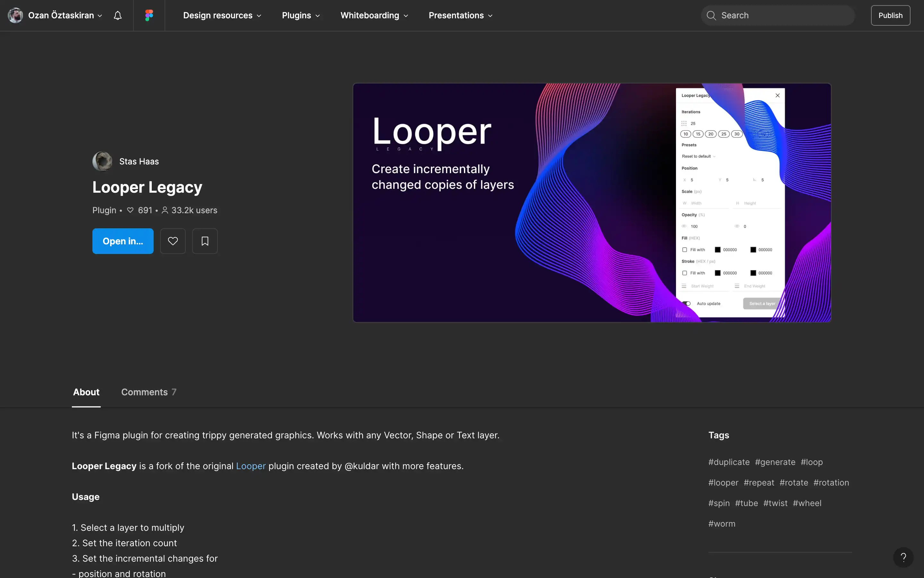Screen dimensions: 924x578
Task: Click the Looper Legacy title heading
Action: [147, 187]
